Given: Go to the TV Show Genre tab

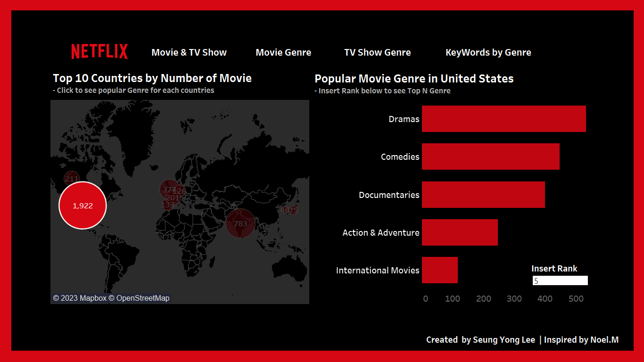Looking at the screenshot, I should coord(377,52).
